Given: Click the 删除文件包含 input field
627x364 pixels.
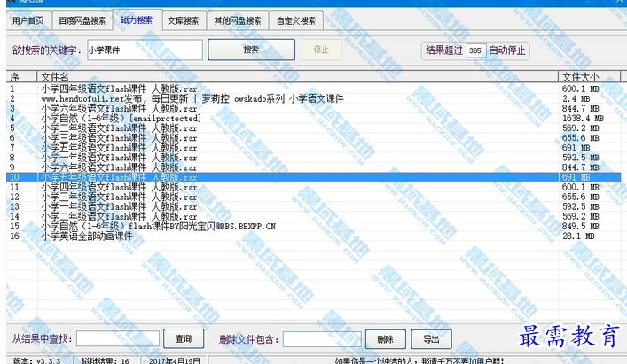Looking at the screenshot, I should point(322,339).
